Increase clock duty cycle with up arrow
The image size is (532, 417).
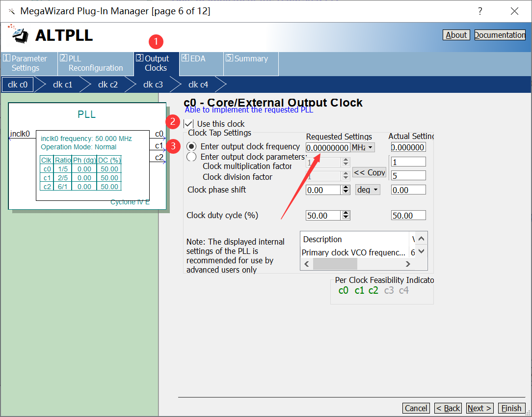(x=346, y=213)
